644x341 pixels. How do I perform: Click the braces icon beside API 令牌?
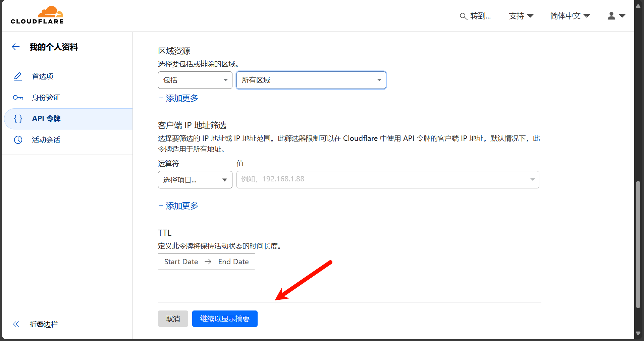(x=18, y=118)
